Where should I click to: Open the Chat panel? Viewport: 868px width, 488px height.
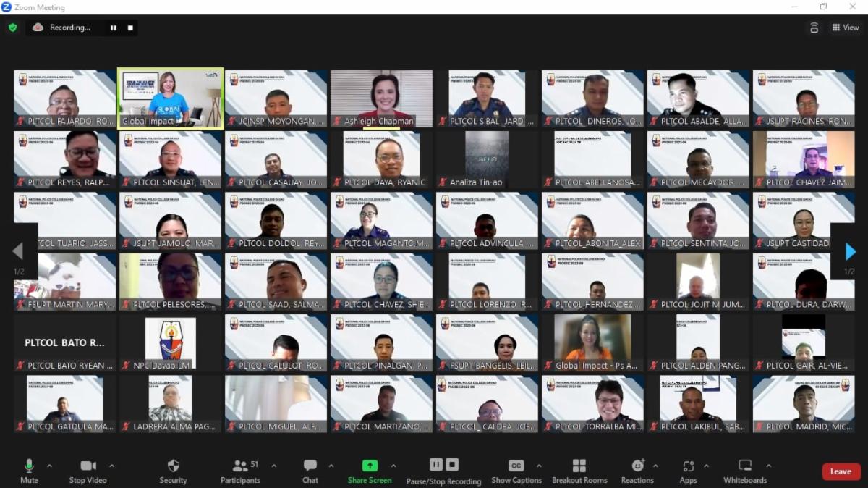(310, 471)
